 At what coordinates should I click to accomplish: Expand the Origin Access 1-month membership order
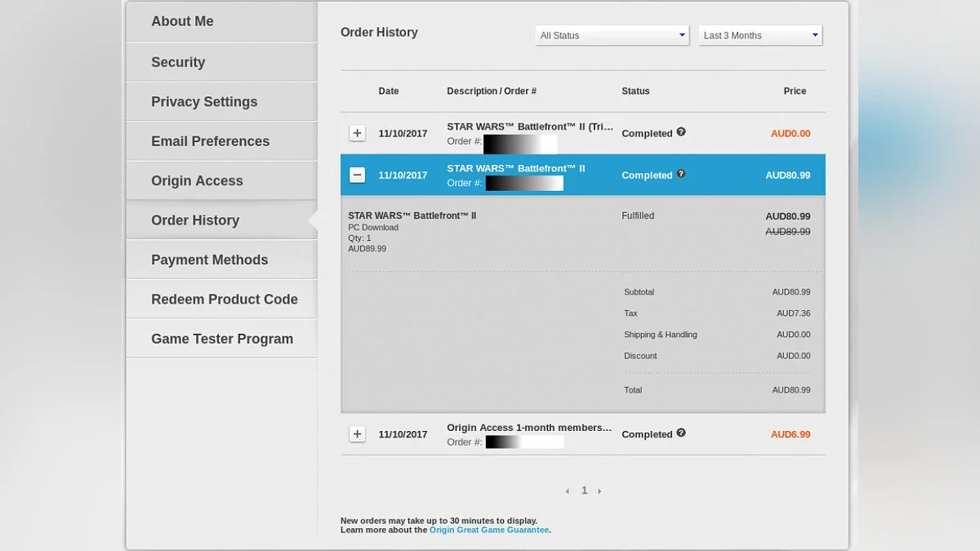click(x=357, y=434)
